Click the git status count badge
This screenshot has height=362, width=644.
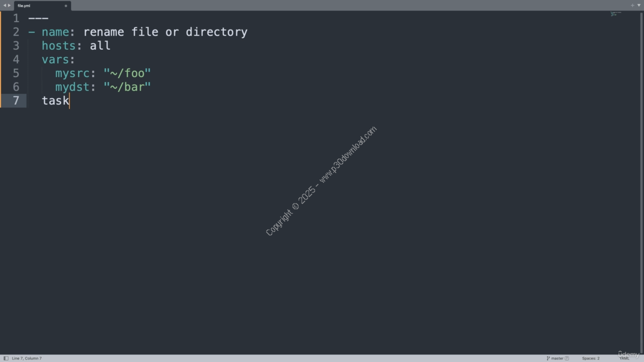(567, 358)
